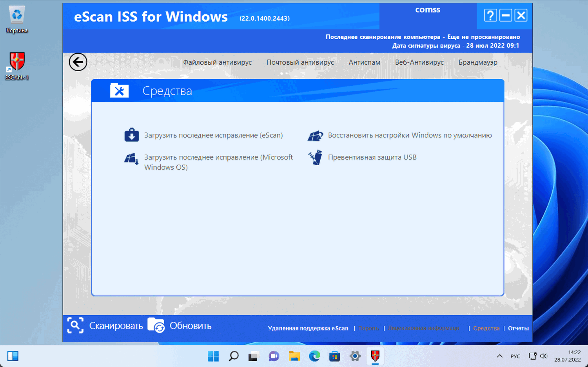The width and height of the screenshot is (588, 367).
Task: Click РУС language indicator
Action: 515,356
